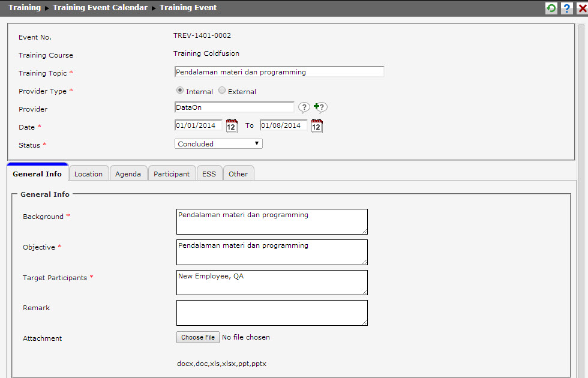Image resolution: width=588 pixels, height=378 pixels.
Task: Click the empty Remark text area
Action: (x=272, y=313)
